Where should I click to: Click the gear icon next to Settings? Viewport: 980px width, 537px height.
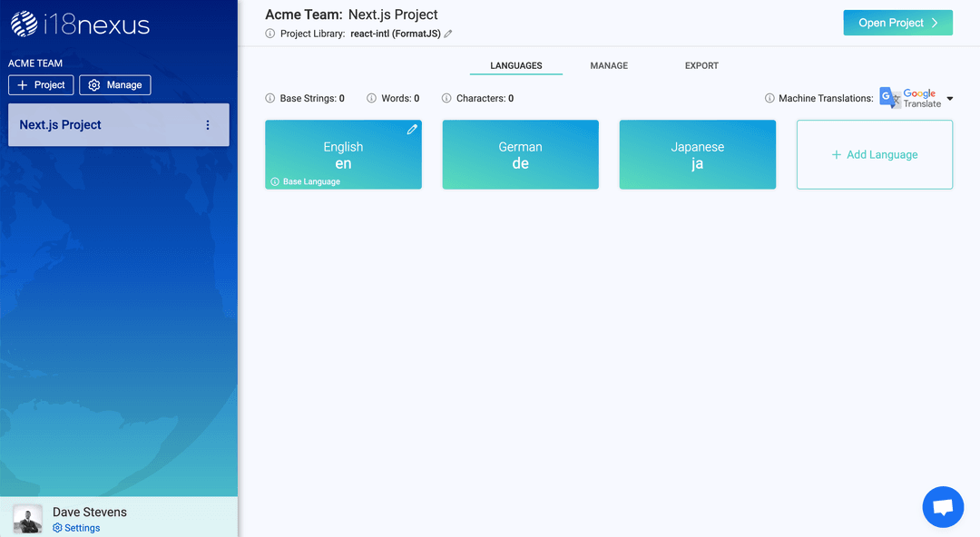click(56, 527)
